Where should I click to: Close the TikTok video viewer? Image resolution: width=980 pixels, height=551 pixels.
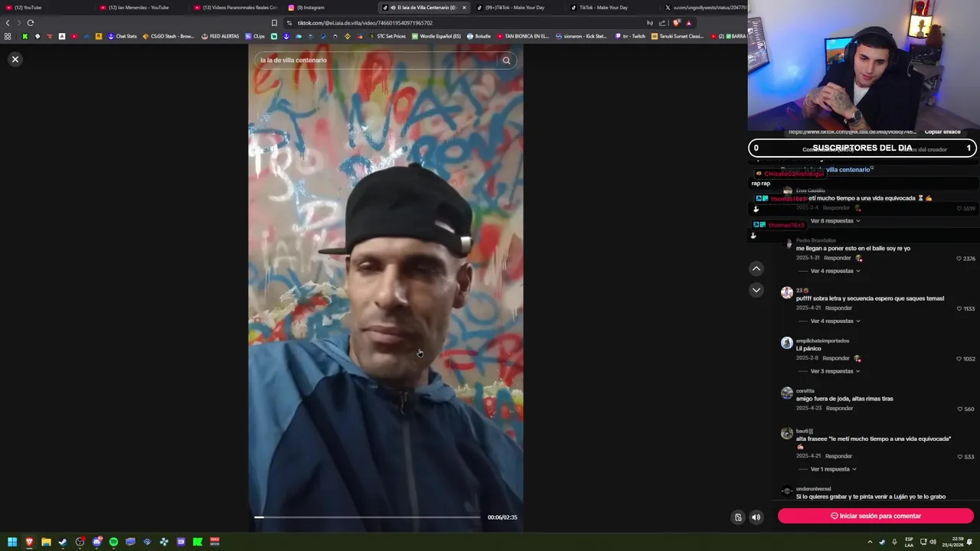point(15,59)
